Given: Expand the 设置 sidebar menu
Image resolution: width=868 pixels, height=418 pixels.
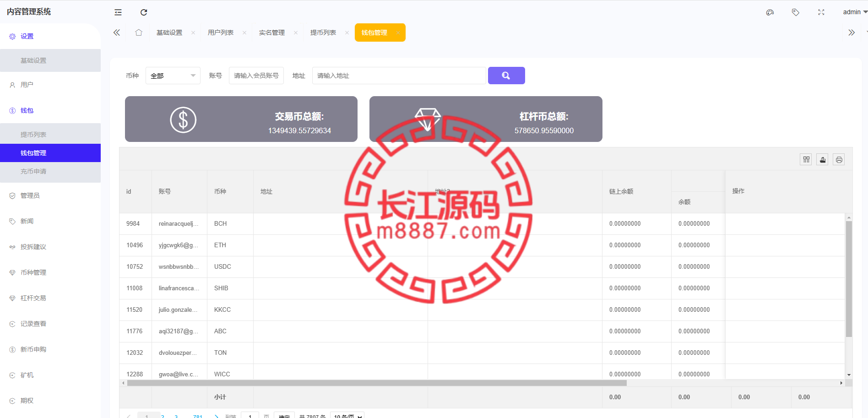Looking at the screenshot, I should point(50,36).
